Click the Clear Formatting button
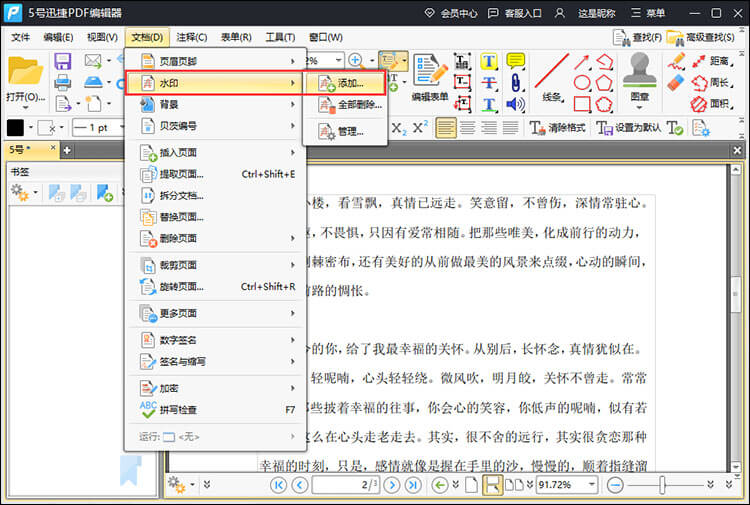 click(558, 128)
